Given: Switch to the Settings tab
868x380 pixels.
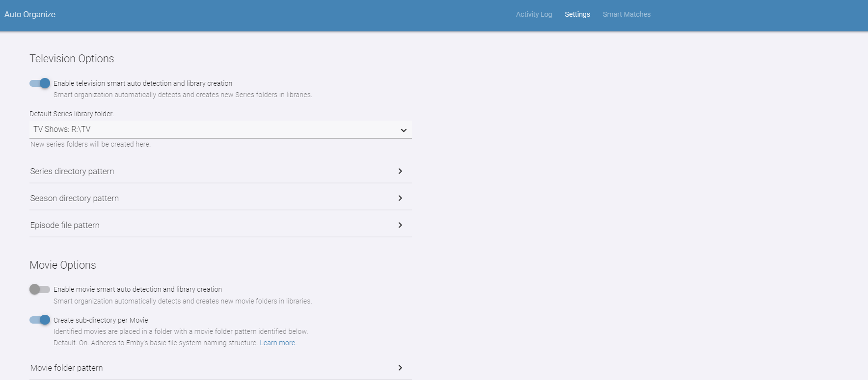Looking at the screenshot, I should pos(577,15).
